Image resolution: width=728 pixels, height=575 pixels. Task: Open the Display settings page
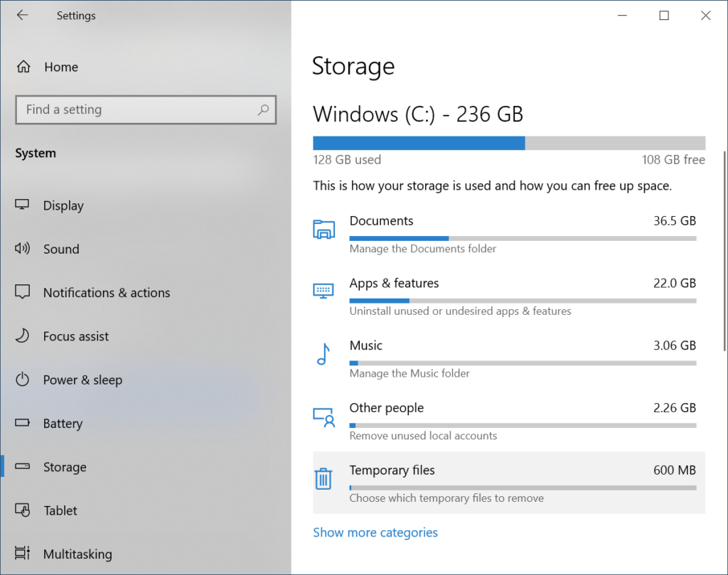tap(146, 205)
